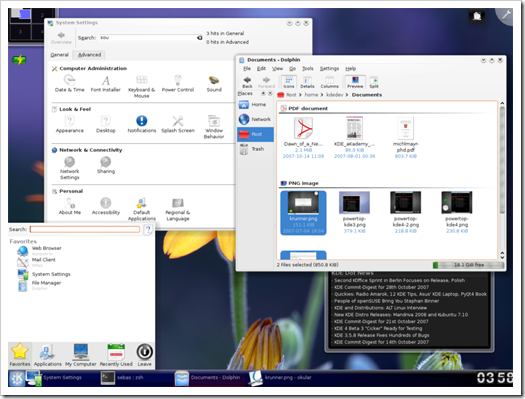The width and height of the screenshot is (525, 399).
Task: Open Desktop settings in Look & Feel
Action: point(105,124)
